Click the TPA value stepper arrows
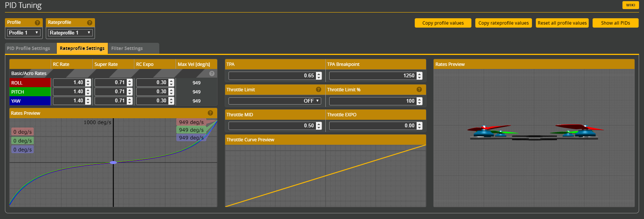 pos(319,76)
